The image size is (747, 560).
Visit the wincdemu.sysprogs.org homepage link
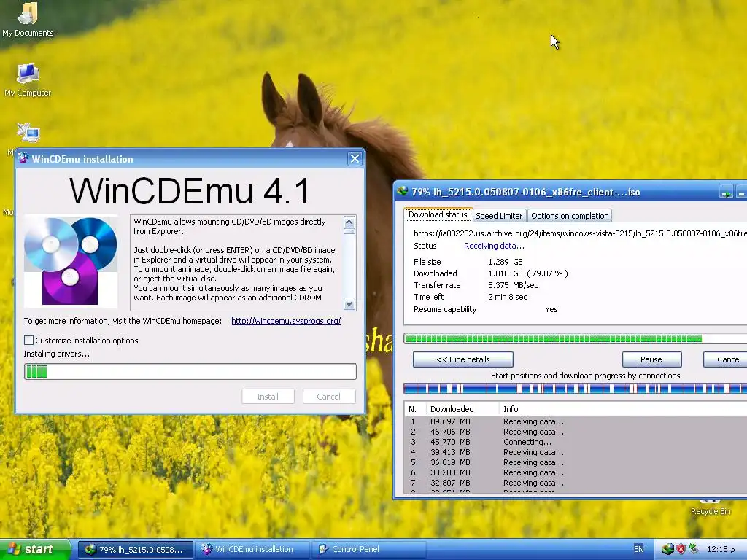click(286, 321)
